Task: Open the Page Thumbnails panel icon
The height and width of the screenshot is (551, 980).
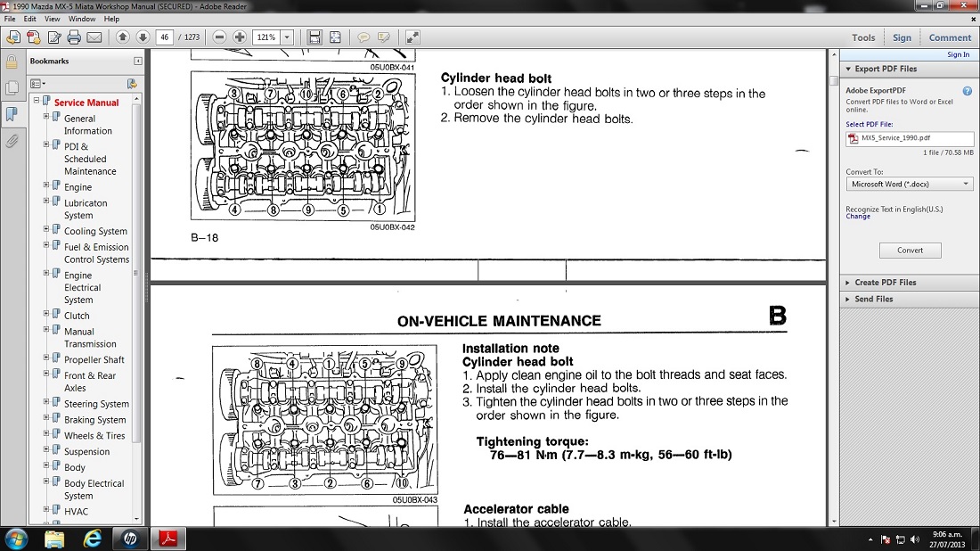Action: [12, 87]
